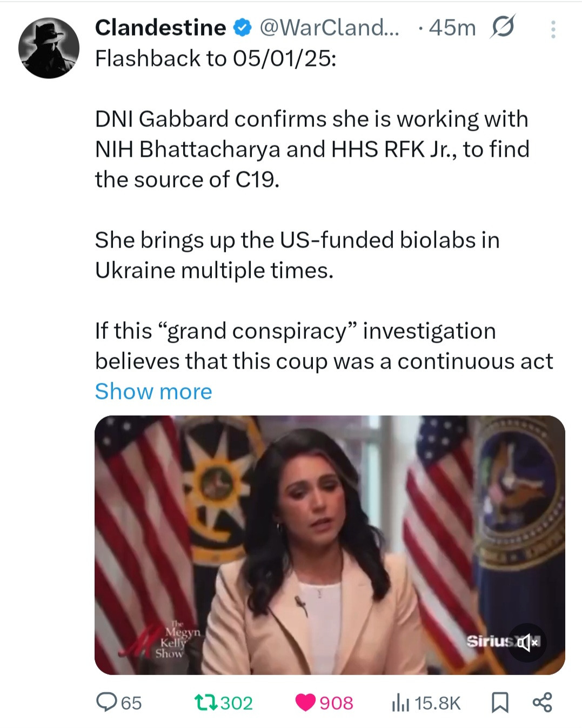Image resolution: width=582 pixels, height=728 pixels.
Task: Click the Clandestine display name
Action: 160,28
